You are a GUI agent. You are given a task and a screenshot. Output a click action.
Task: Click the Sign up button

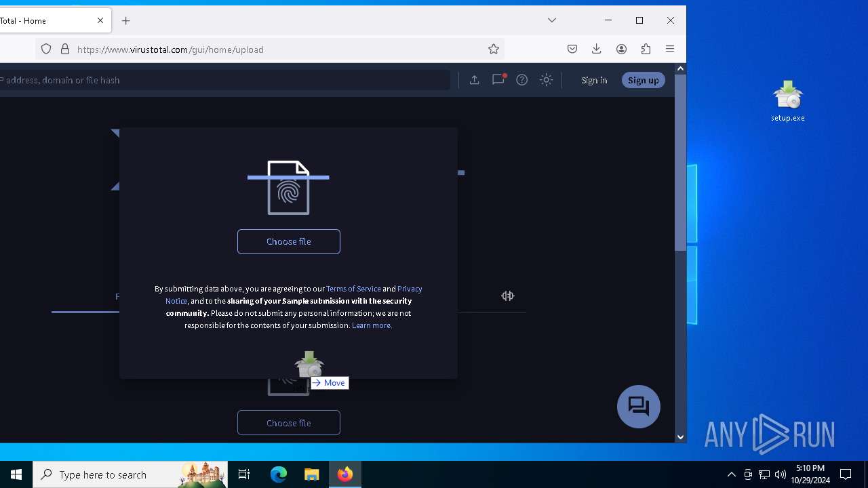click(643, 80)
